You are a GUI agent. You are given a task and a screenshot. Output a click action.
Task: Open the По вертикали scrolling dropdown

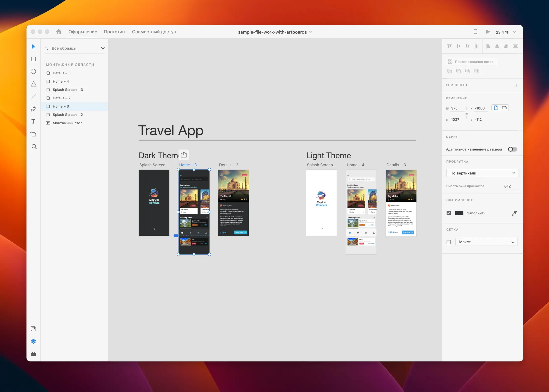tap(482, 173)
